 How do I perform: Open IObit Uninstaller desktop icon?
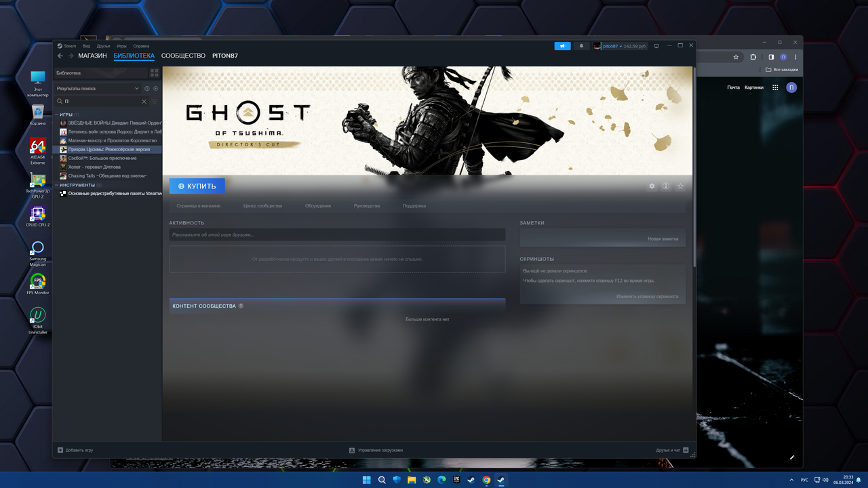tap(38, 321)
